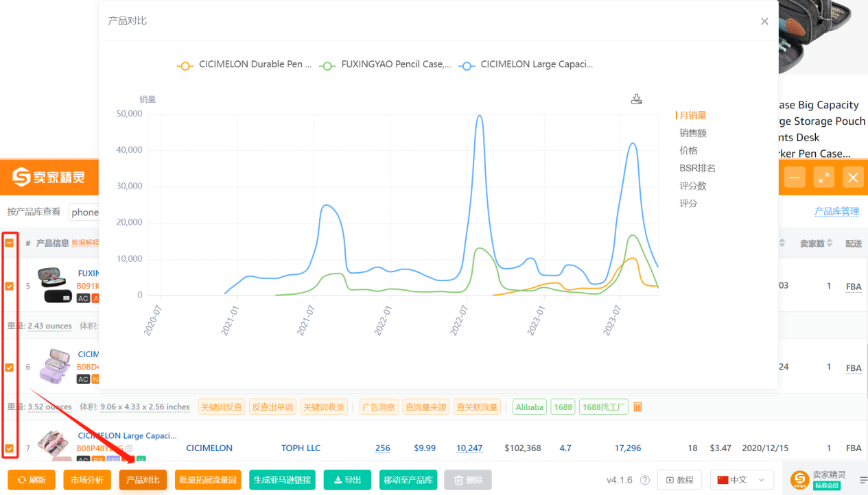Minimize the 卖家精灵 panel

(x=795, y=178)
